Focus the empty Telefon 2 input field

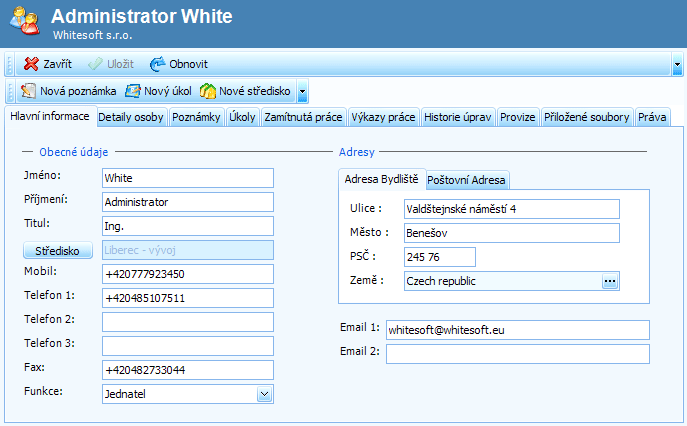tap(188, 322)
